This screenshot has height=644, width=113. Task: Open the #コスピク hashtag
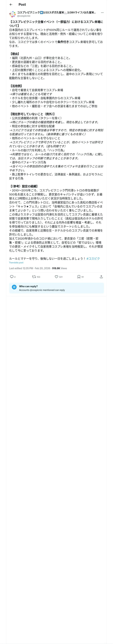pos(93,258)
